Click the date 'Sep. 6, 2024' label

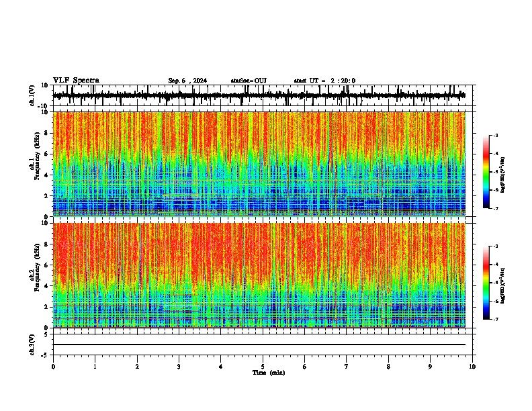[x=187, y=81]
